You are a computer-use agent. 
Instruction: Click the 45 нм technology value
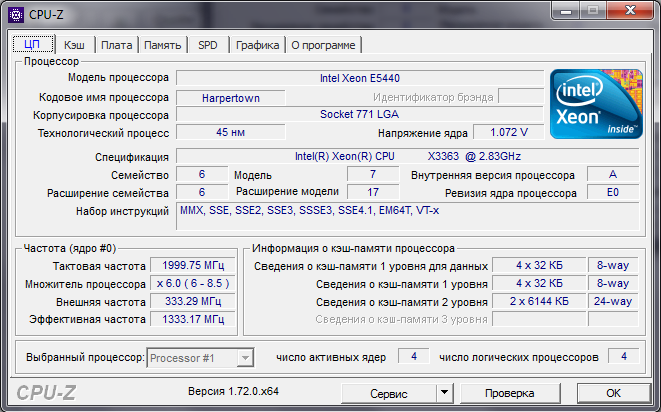(x=231, y=132)
